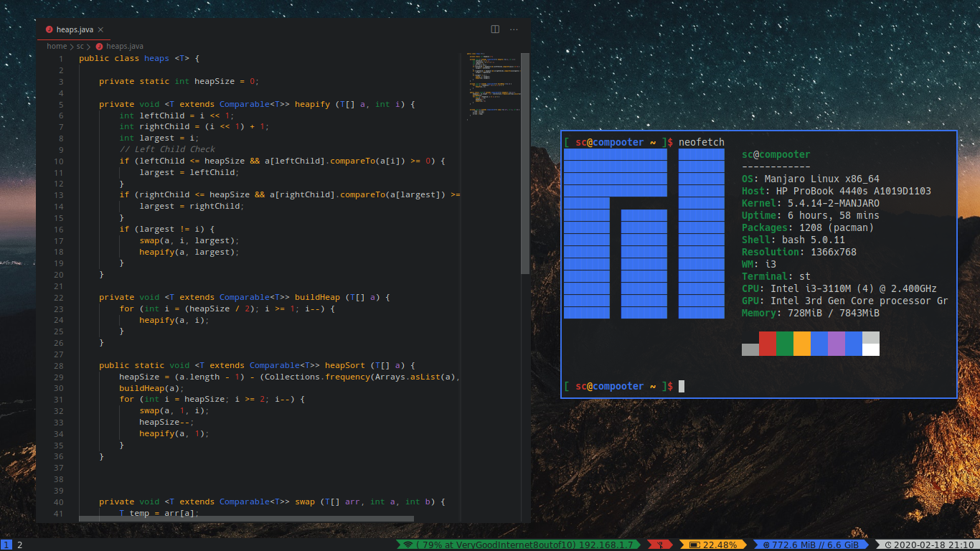Click the "sc@compooter" neofetch title
The image size is (980, 551).
(776, 154)
